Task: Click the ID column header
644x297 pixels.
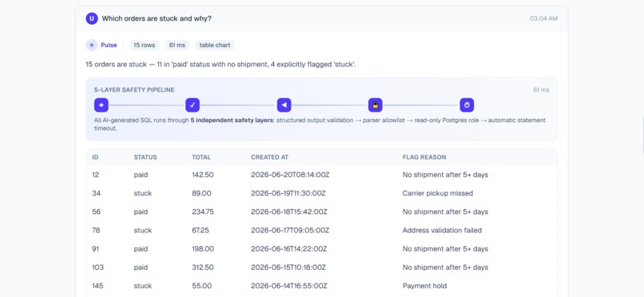Action: click(x=95, y=157)
